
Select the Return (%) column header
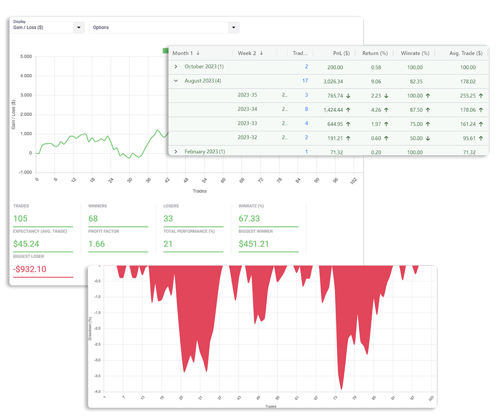[x=375, y=52]
